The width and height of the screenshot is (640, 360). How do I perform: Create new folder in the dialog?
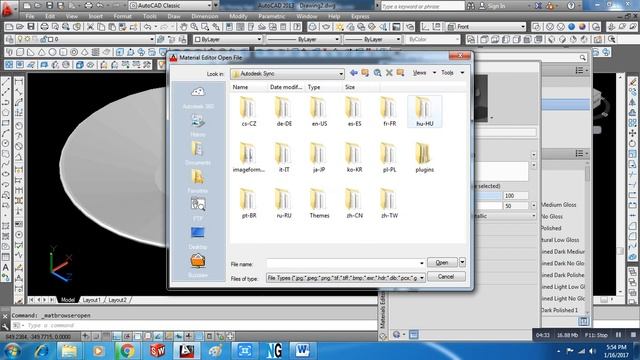(x=400, y=73)
